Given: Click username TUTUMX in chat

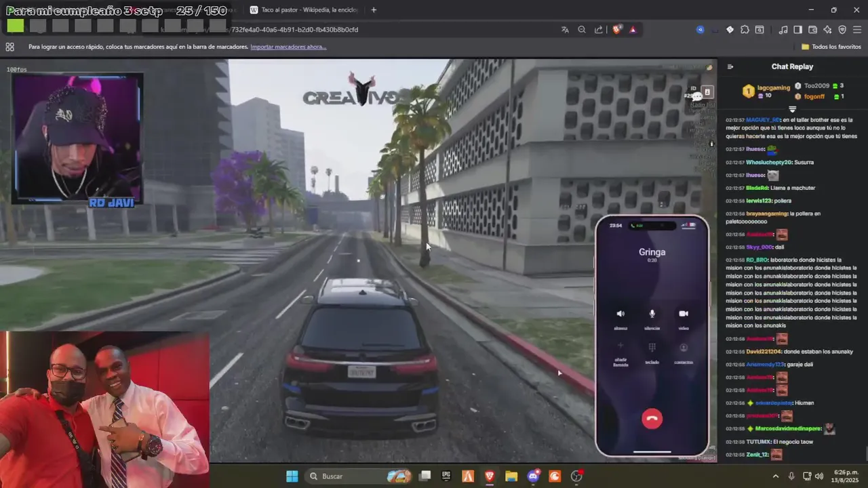Looking at the screenshot, I should (758, 442).
